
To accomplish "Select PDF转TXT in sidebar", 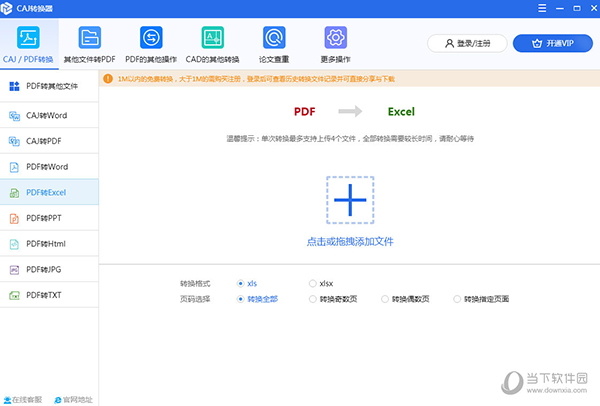I will (49, 295).
